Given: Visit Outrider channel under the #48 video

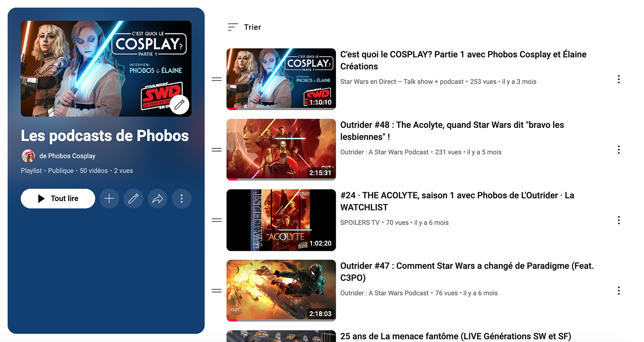Looking at the screenshot, I should click(x=384, y=152).
